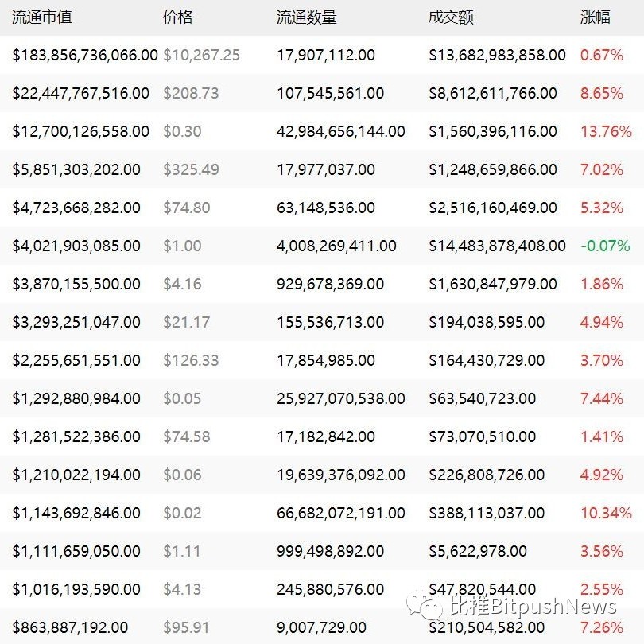Click the 涨幅 column header
This screenshot has width=644, height=644.
click(x=596, y=17)
